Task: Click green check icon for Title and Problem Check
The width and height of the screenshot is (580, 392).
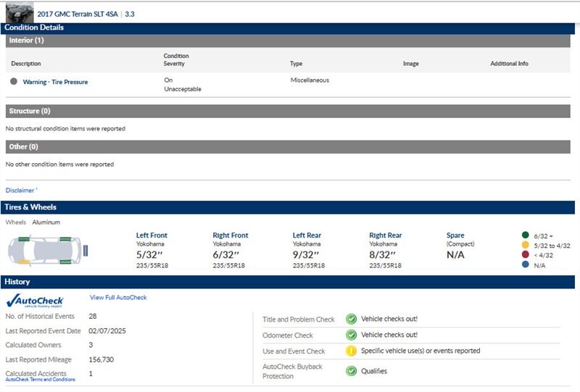Action: 351,319
